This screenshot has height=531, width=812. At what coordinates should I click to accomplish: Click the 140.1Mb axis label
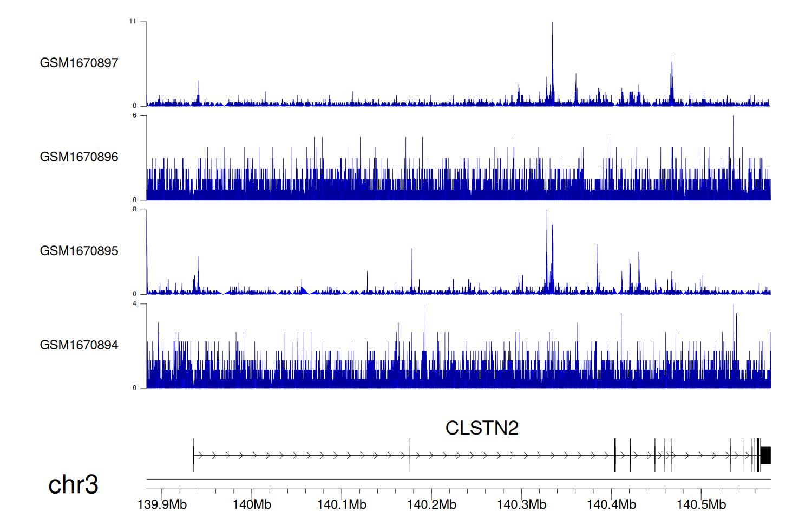[342, 504]
